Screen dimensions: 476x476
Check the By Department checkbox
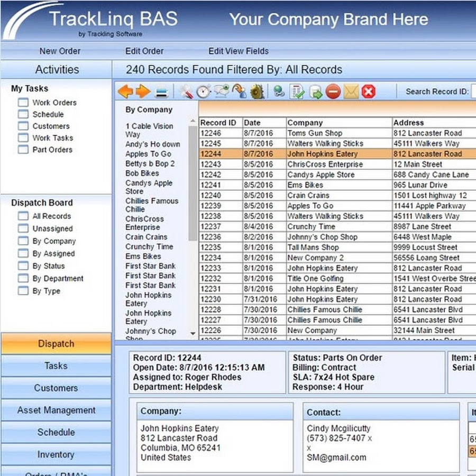[23, 278]
